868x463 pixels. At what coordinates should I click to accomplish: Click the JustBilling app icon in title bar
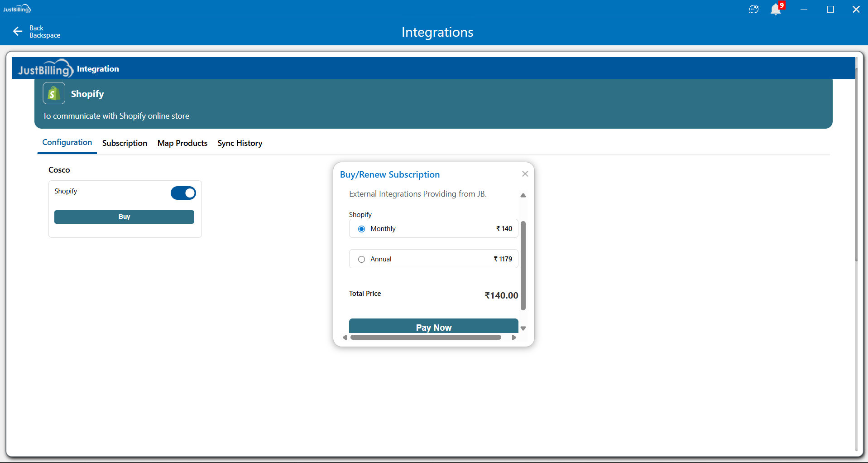(17, 9)
